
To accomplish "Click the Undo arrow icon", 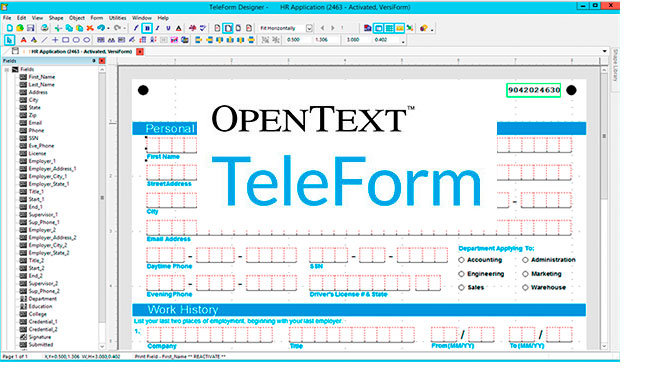I will (101, 28).
